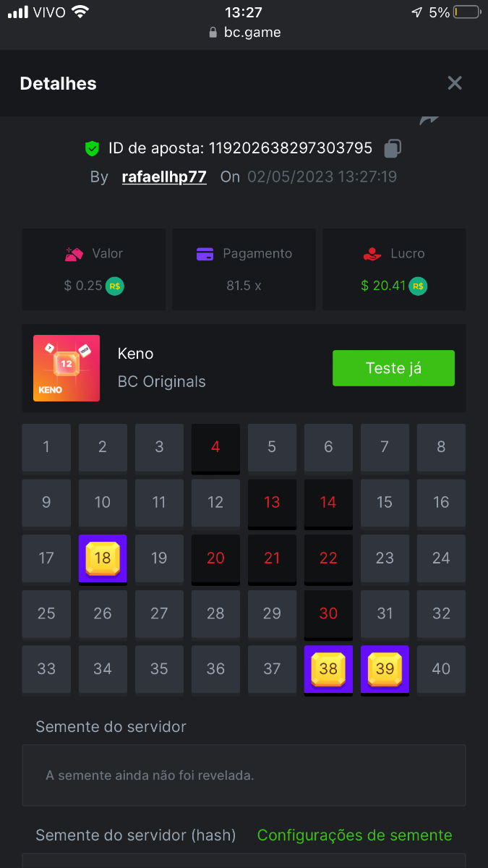Select the gold gem tile 38

click(328, 670)
